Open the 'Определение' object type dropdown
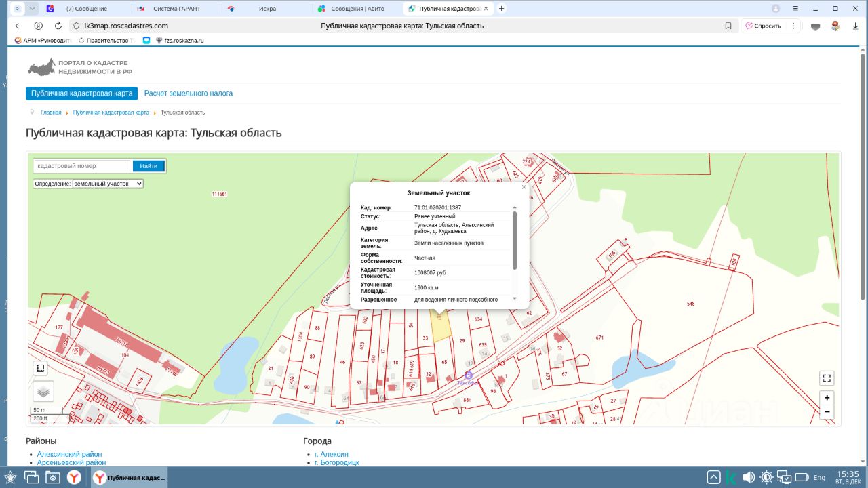 [x=108, y=184]
